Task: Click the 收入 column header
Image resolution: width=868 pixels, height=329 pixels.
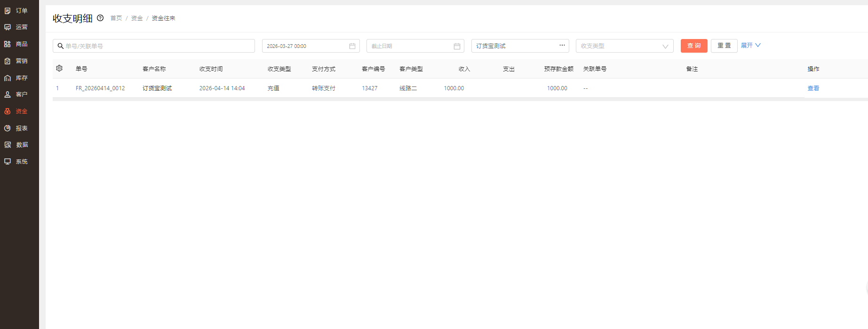Action: [x=464, y=69]
